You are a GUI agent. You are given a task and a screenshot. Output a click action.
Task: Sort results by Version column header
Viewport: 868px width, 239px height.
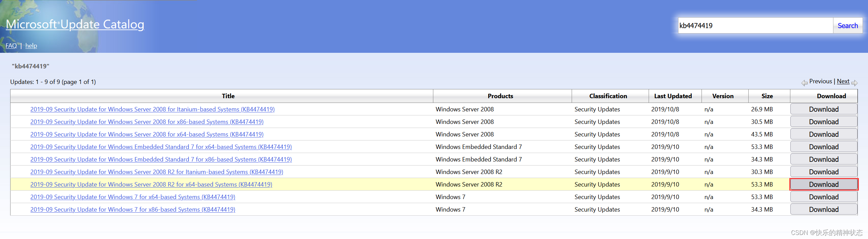[723, 96]
